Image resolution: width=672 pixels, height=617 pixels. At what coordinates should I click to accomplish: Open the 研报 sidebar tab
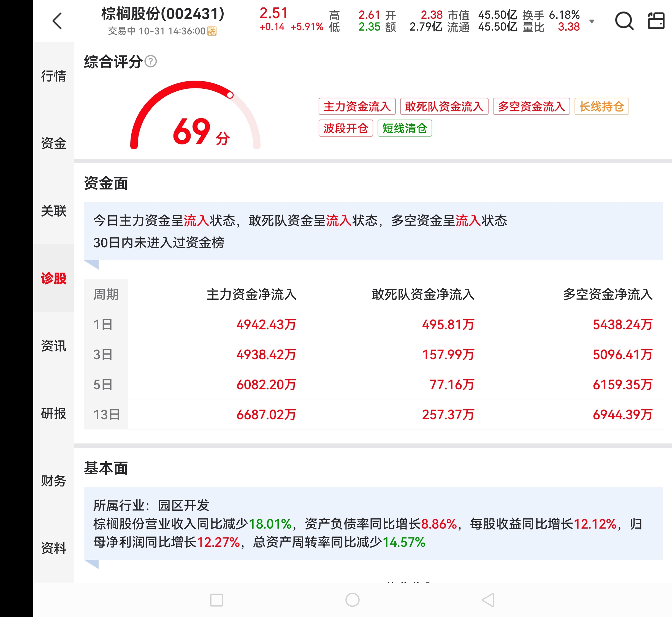click(54, 413)
